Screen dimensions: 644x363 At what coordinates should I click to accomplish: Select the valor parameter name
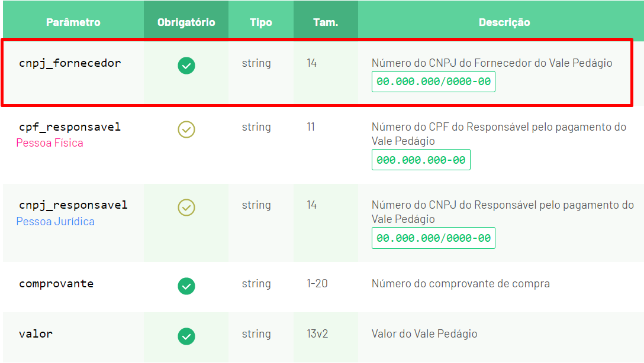click(36, 334)
